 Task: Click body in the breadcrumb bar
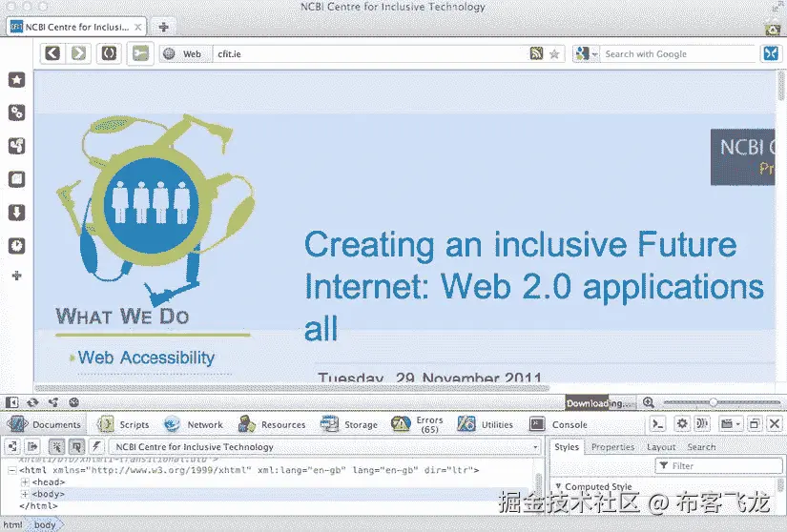[45, 525]
